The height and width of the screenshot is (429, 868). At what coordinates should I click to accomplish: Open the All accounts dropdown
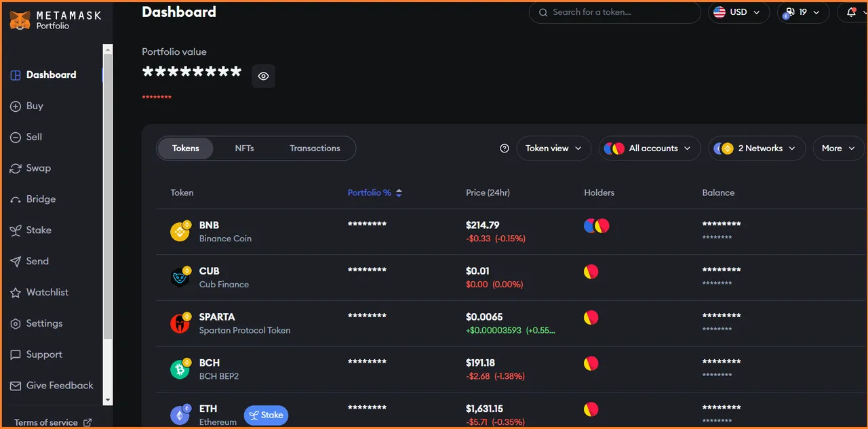coord(650,148)
